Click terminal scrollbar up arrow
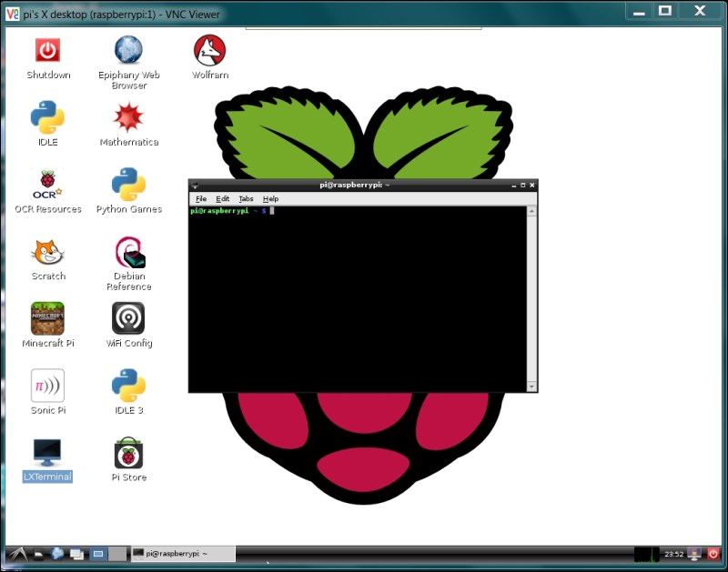The width and height of the screenshot is (728, 572). (531, 212)
